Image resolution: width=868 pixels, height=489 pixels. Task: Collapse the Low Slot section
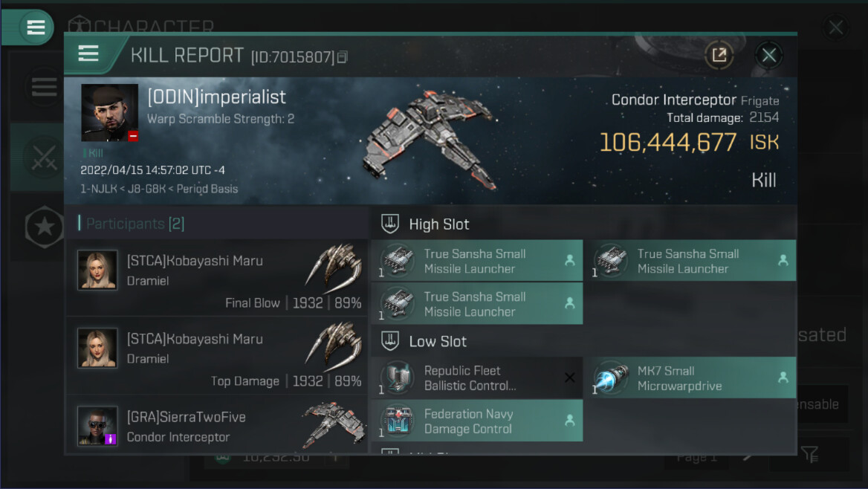click(390, 342)
